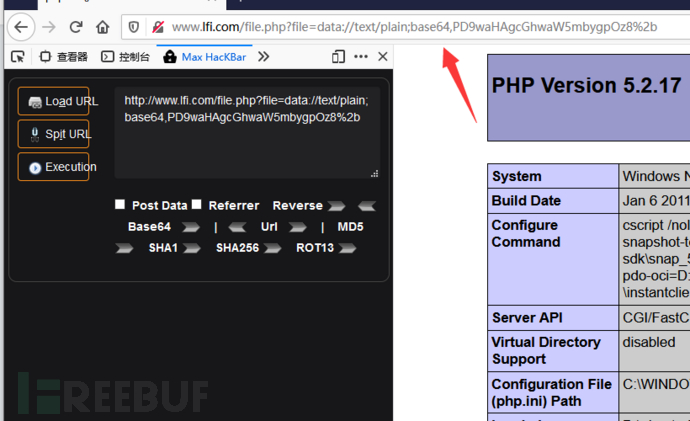Image resolution: width=690 pixels, height=421 pixels.
Task: Activate the devtools element picker icon
Action: pos(18,57)
